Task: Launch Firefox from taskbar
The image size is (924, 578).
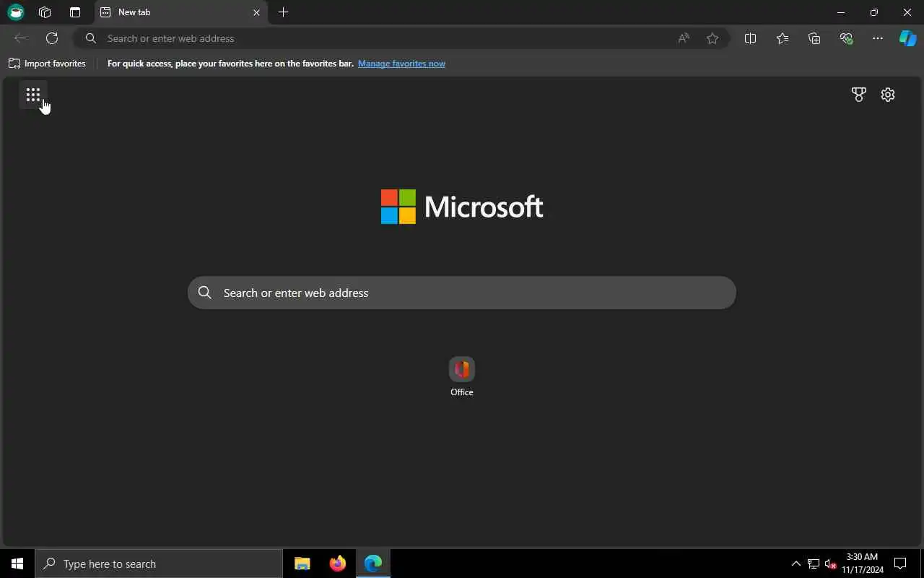Action: 338,564
